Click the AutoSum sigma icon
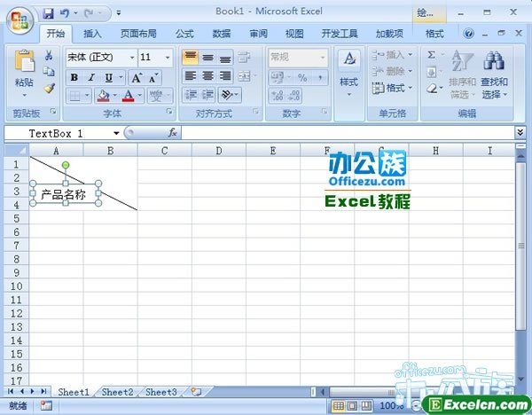 (431, 55)
